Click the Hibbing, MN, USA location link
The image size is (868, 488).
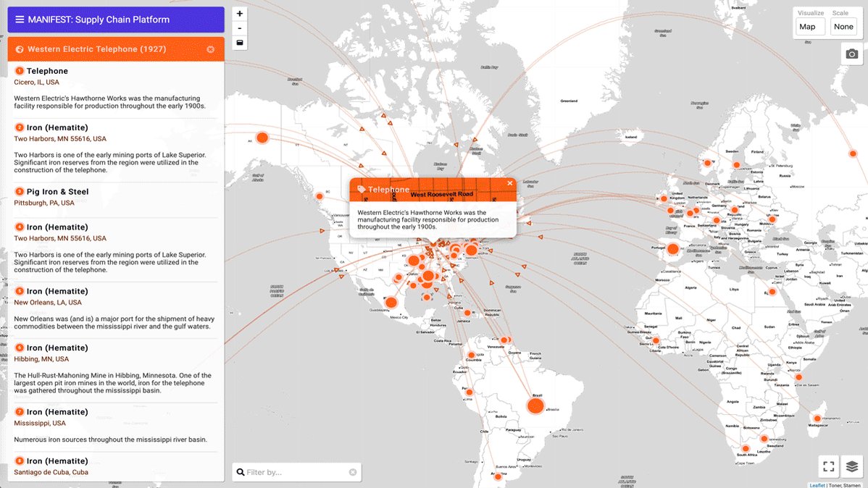click(x=41, y=359)
